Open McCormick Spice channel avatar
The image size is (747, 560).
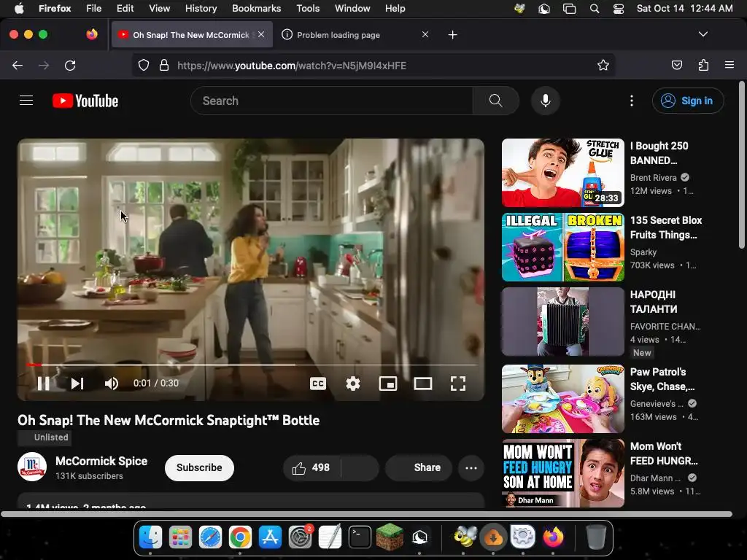[x=32, y=467]
